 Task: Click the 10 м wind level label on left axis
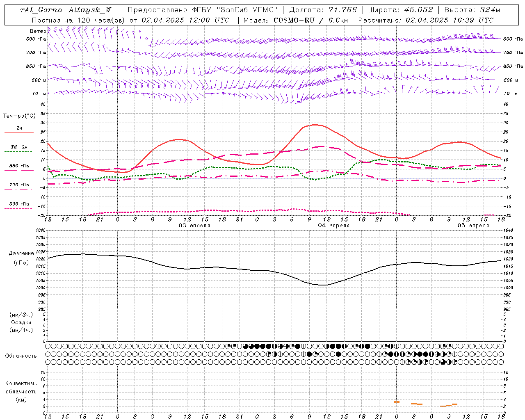pos(39,94)
